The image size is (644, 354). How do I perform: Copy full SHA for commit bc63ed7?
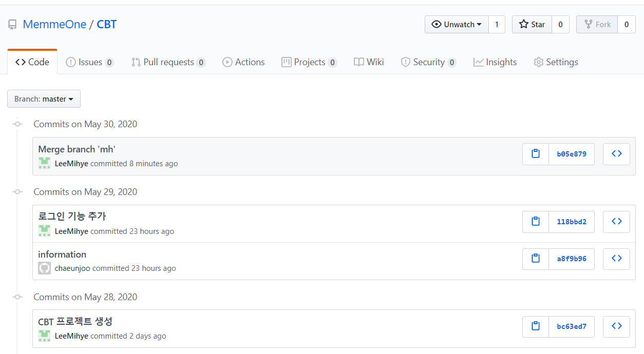(x=536, y=326)
